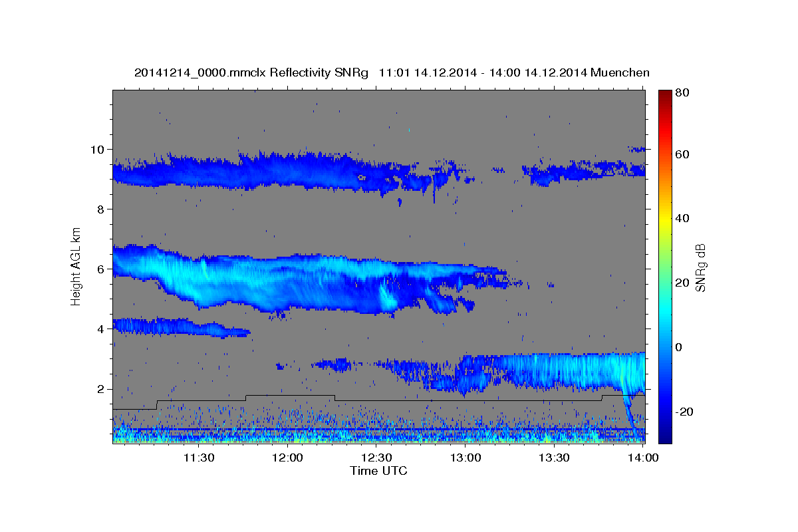Click the 12:00 time tick label
The height and width of the screenshot is (532, 798).
288,458
